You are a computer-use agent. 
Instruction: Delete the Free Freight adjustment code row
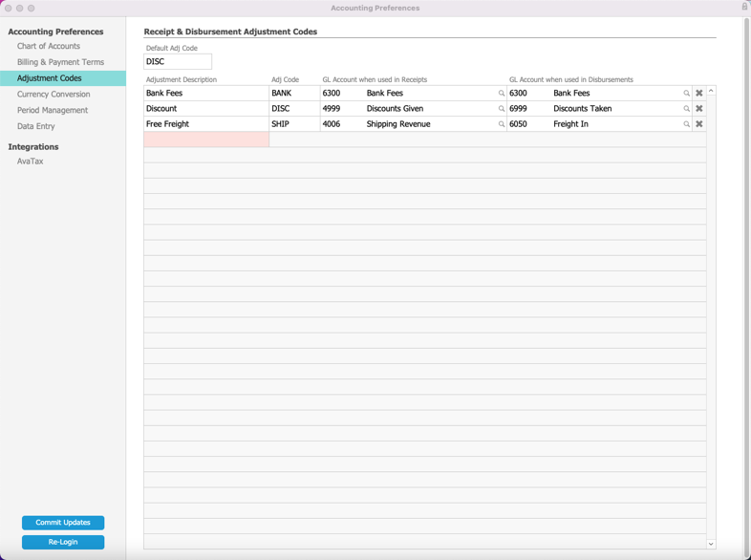(x=698, y=123)
